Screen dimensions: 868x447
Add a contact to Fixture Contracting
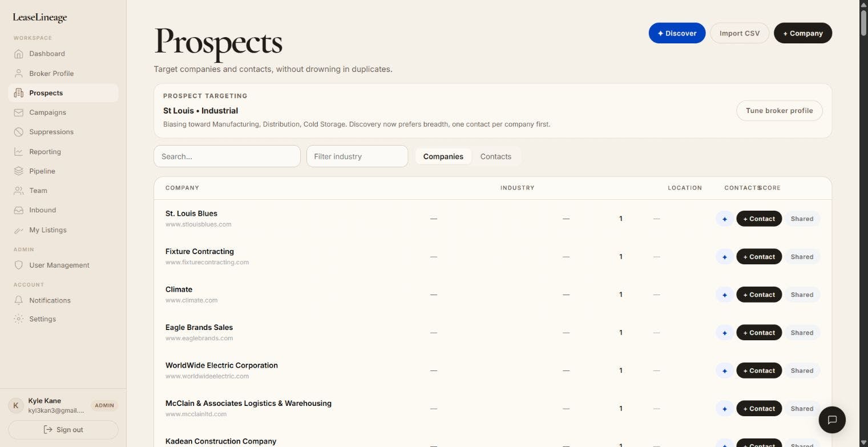759,257
